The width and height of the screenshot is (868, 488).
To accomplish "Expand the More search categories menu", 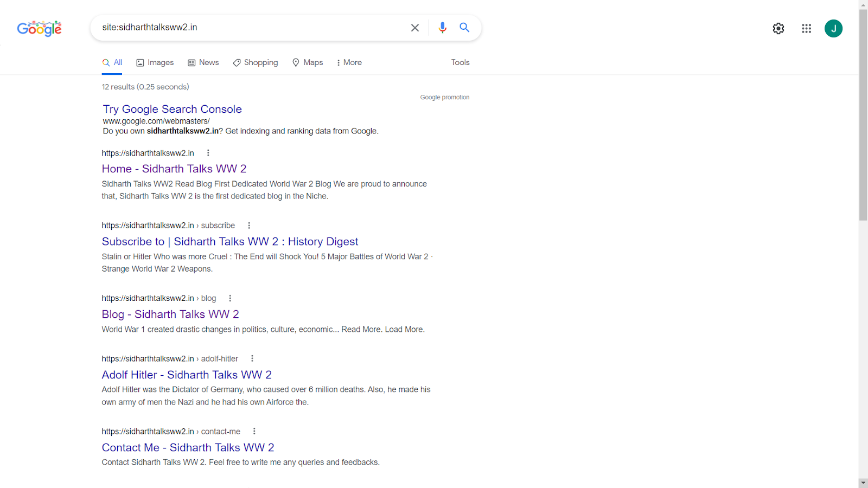I will tap(349, 63).
